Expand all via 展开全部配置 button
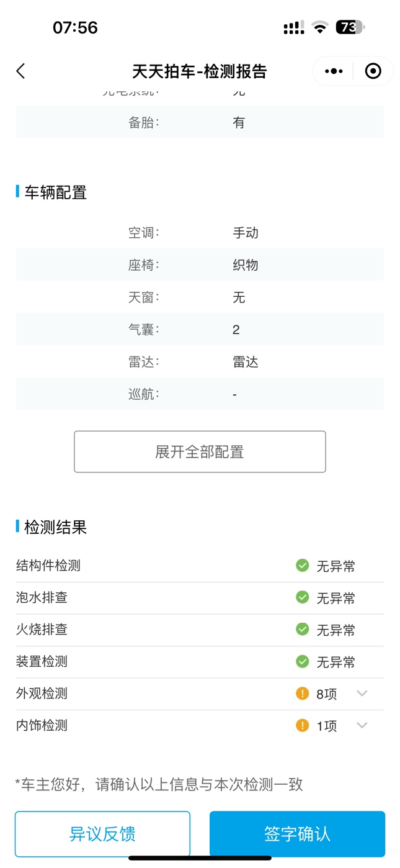 (200, 452)
